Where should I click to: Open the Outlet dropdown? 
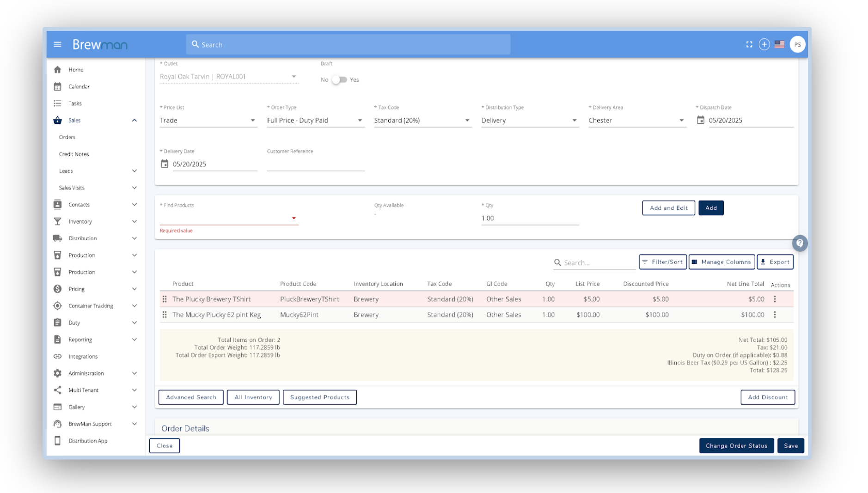coord(229,77)
